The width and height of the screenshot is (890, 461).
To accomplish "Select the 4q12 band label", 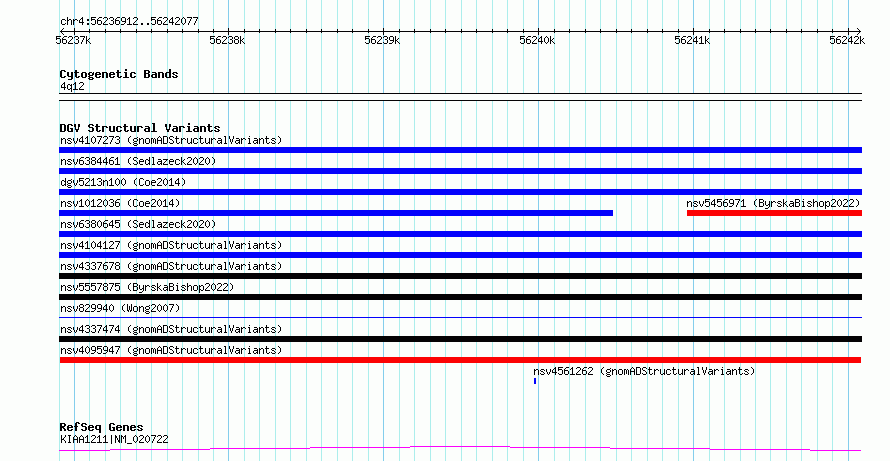I will pyautogui.click(x=72, y=86).
